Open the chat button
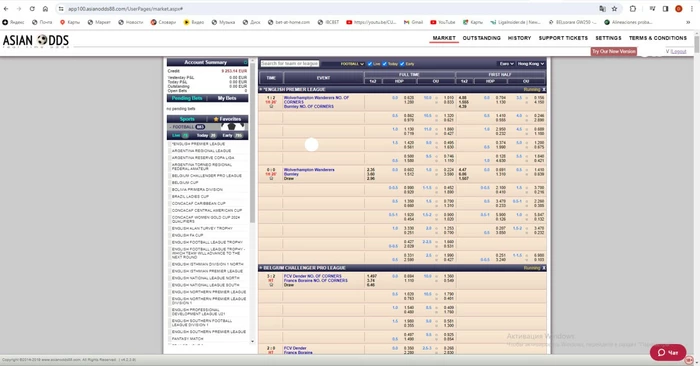The image size is (700, 366). (668, 352)
